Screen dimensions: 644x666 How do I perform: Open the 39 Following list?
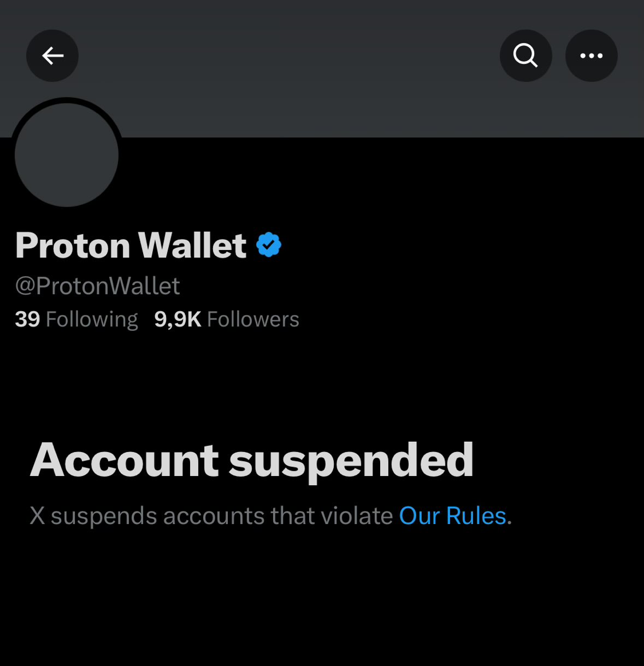pos(77,319)
